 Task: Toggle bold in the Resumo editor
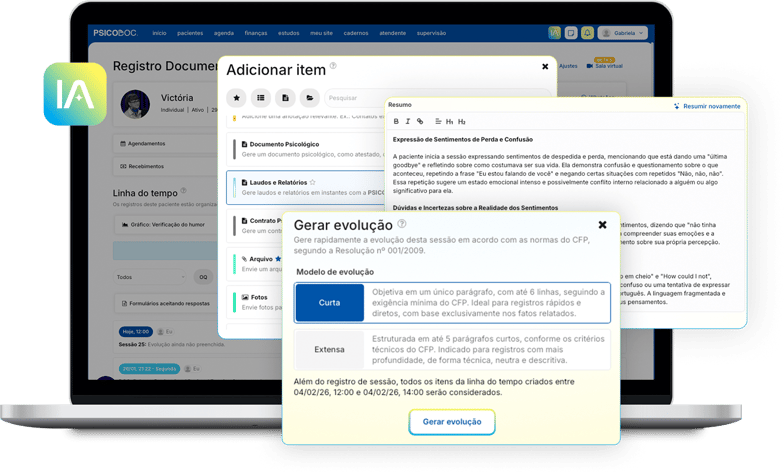tap(396, 122)
